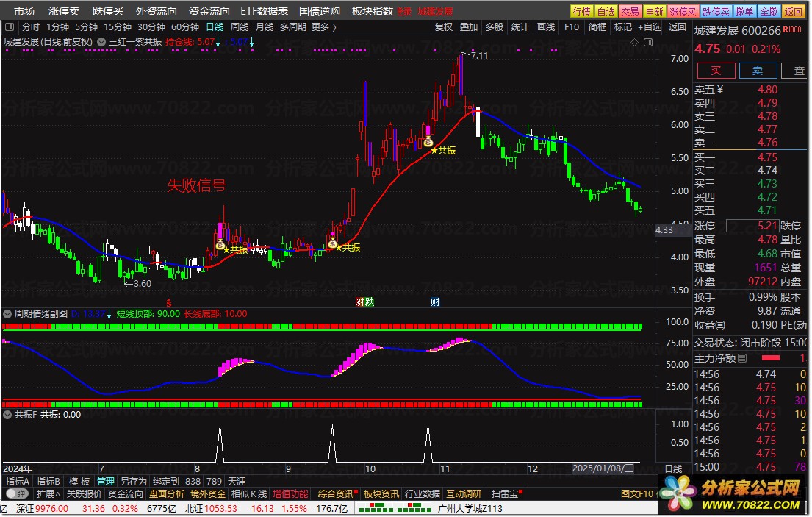Click the diamond icon at chart top right
The height and width of the screenshot is (517, 812).
pyautogui.click(x=634, y=42)
